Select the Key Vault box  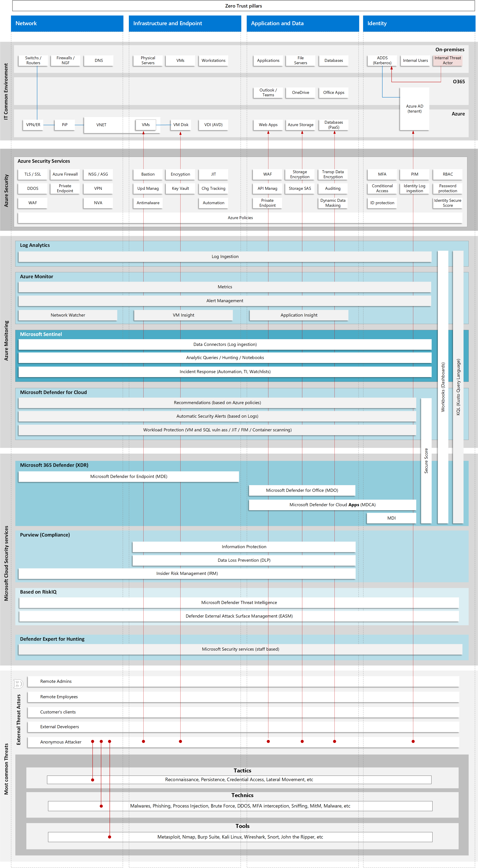click(x=180, y=189)
